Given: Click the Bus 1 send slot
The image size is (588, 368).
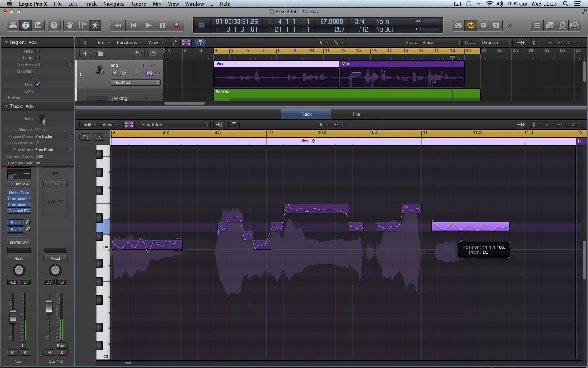Looking at the screenshot, I should [16, 223].
